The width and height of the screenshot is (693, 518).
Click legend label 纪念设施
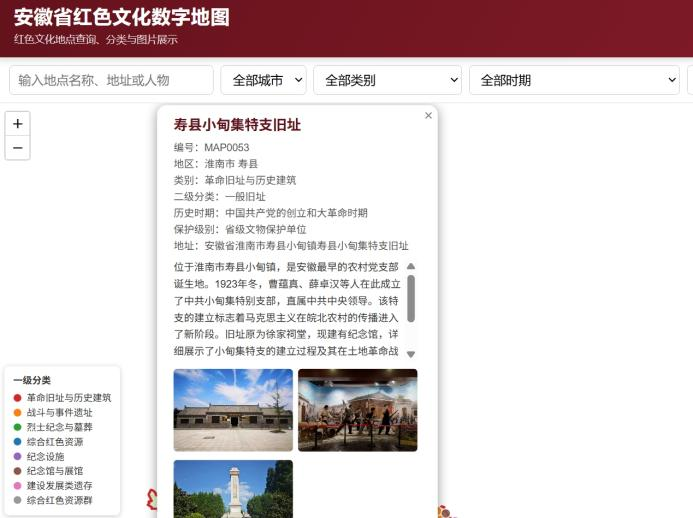(x=46, y=456)
